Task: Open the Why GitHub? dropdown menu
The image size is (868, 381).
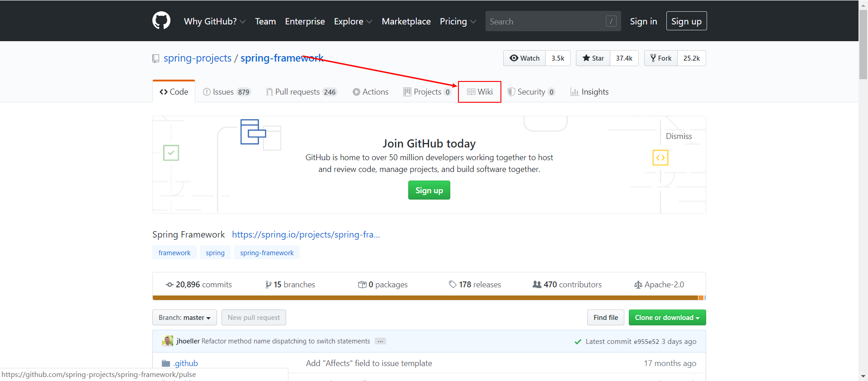Action: click(x=215, y=21)
